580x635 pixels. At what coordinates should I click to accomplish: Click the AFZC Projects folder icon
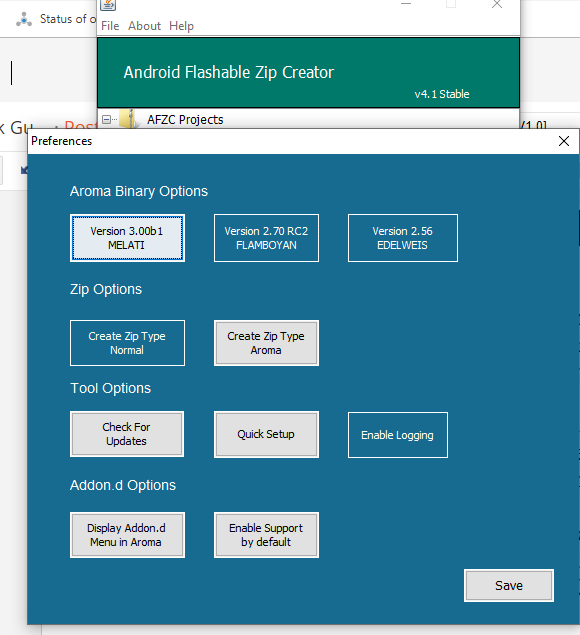(128, 119)
